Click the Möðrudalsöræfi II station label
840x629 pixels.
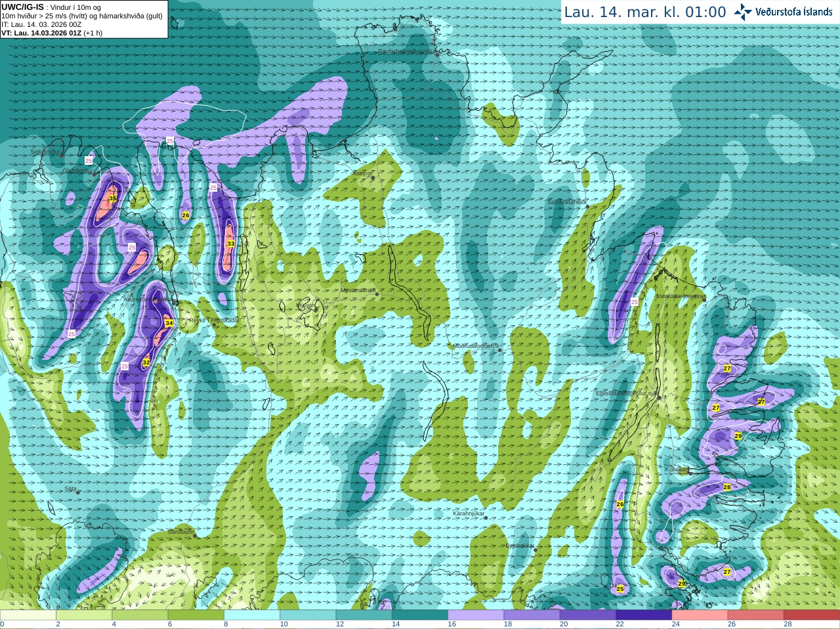[476, 346]
